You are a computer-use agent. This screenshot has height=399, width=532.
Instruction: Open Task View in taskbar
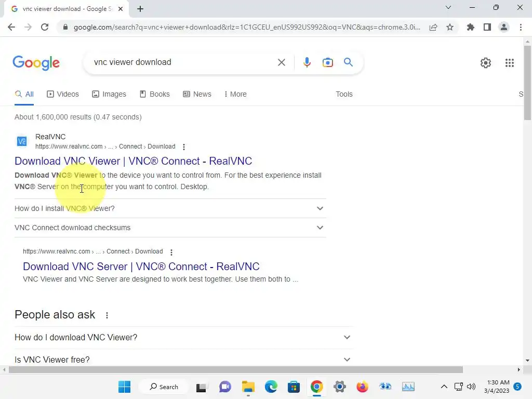click(201, 387)
